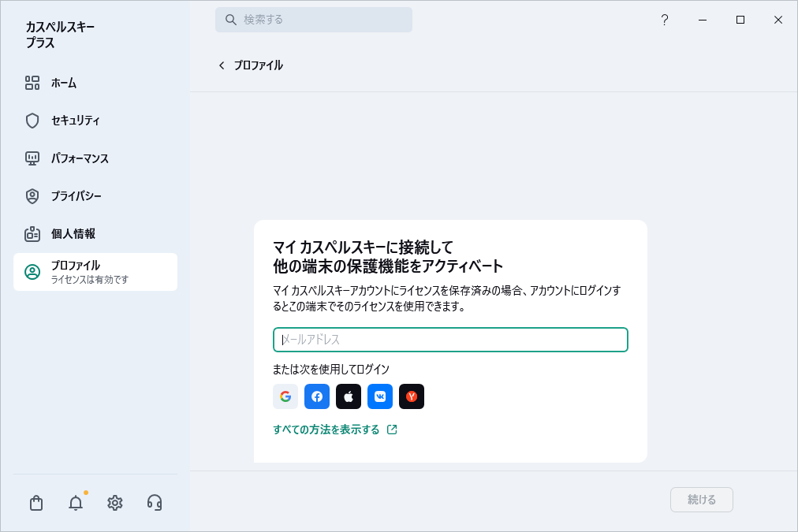The width and height of the screenshot is (798, 532).
Task: Log in using the Facebook icon
Action: (316, 396)
